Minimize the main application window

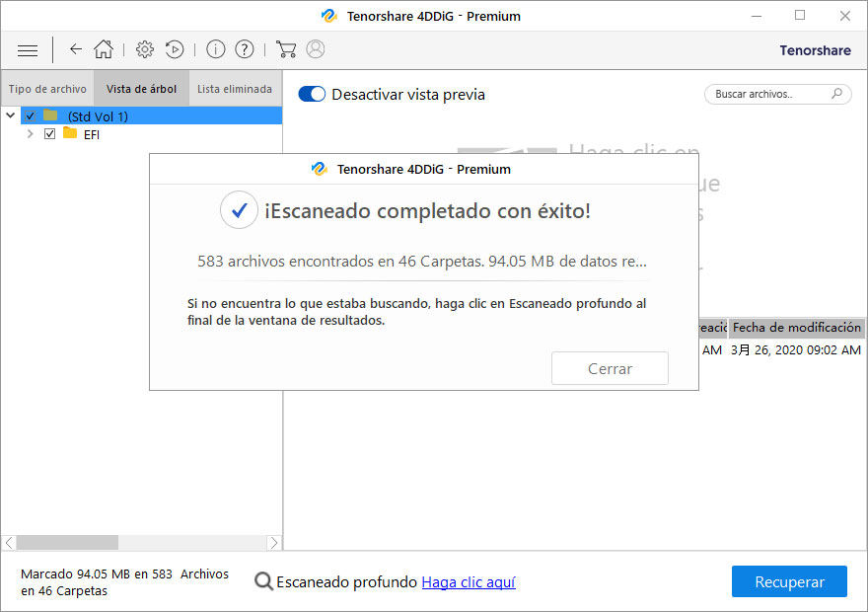757,16
